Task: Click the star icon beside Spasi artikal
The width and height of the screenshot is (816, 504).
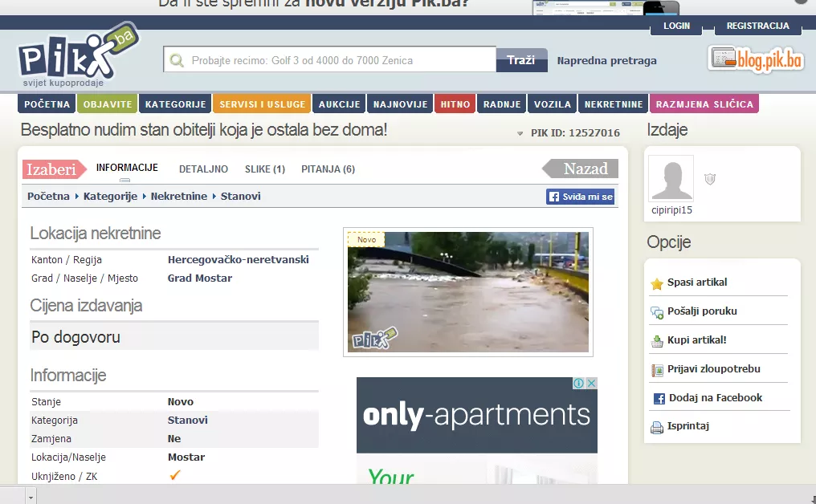Action: pyautogui.click(x=657, y=283)
